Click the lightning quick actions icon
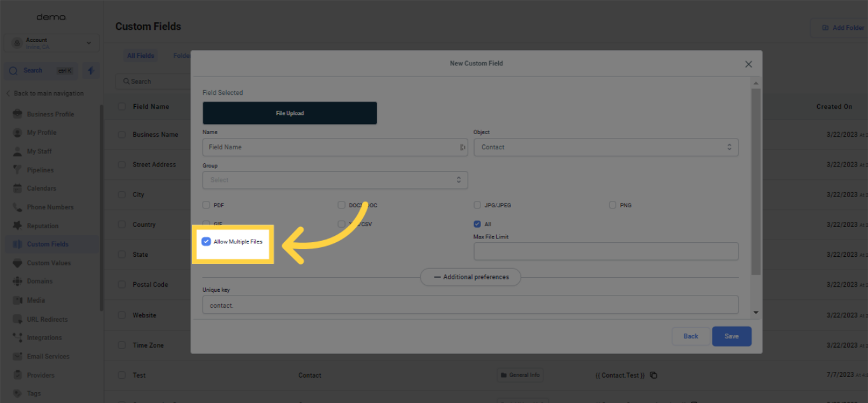 [90, 71]
